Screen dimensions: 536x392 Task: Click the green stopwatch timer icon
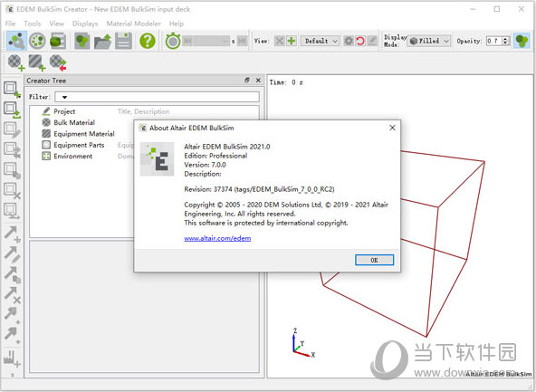point(173,41)
